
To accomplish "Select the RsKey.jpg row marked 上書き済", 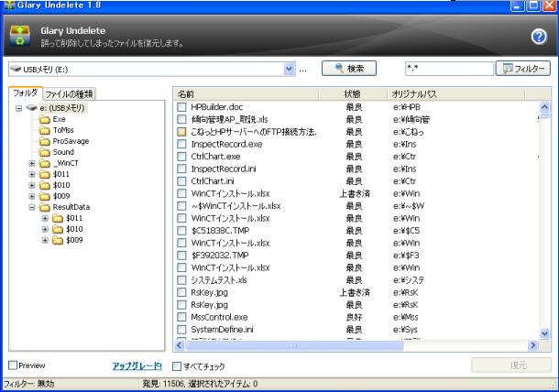I will click(356, 292).
